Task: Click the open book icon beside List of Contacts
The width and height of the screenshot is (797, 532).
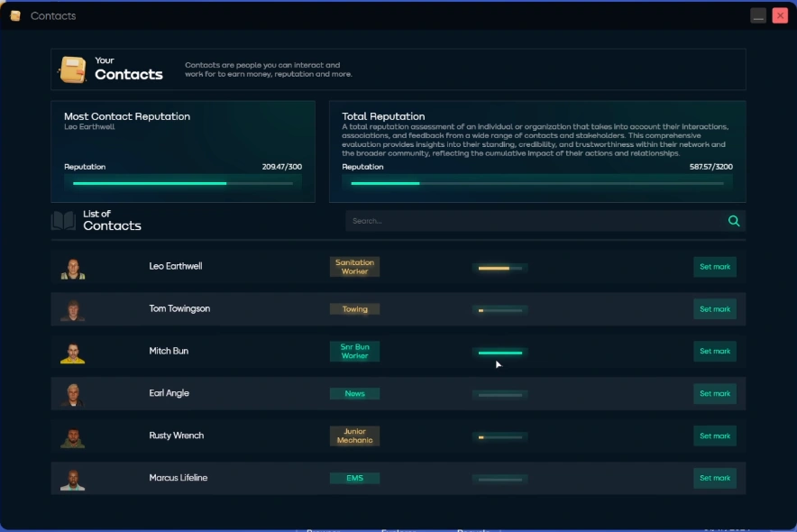Action: coord(63,221)
